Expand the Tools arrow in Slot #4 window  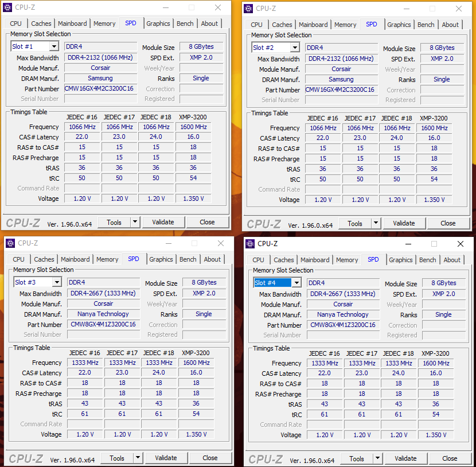click(x=377, y=458)
